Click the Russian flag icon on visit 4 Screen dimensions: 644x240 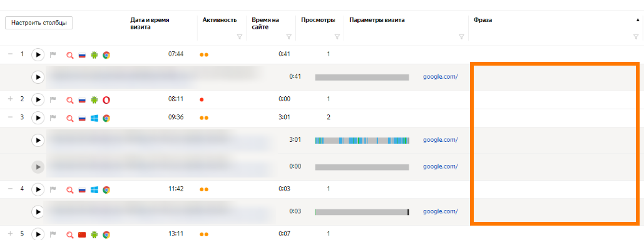click(82, 190)
